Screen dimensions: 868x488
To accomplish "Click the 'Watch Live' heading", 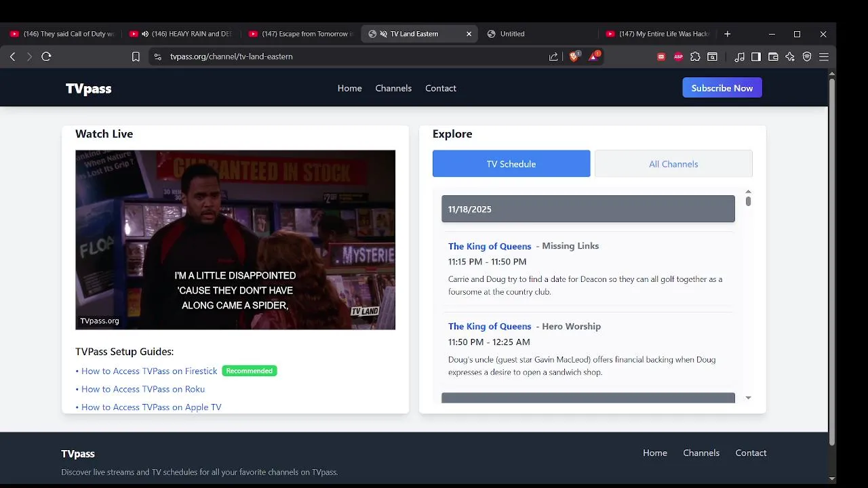I will pos(104,134).
